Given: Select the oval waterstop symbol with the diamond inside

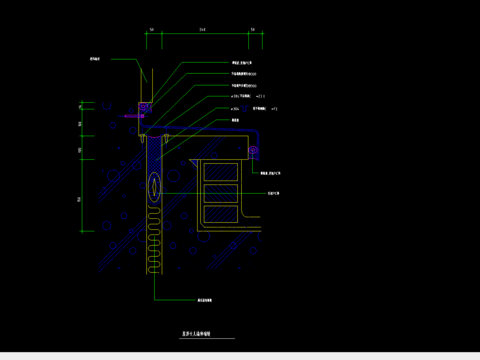Looking at the screenshot, I should (154, 187).
